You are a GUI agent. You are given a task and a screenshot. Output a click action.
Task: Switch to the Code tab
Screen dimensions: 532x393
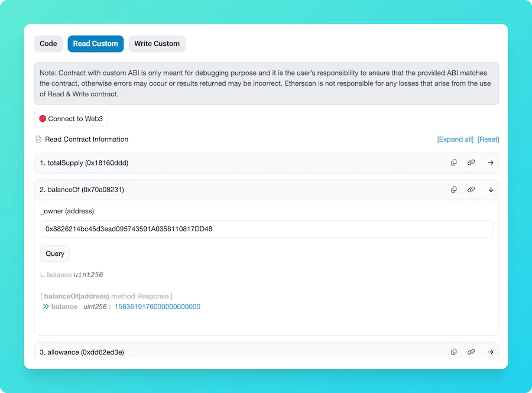pos(48,44)
